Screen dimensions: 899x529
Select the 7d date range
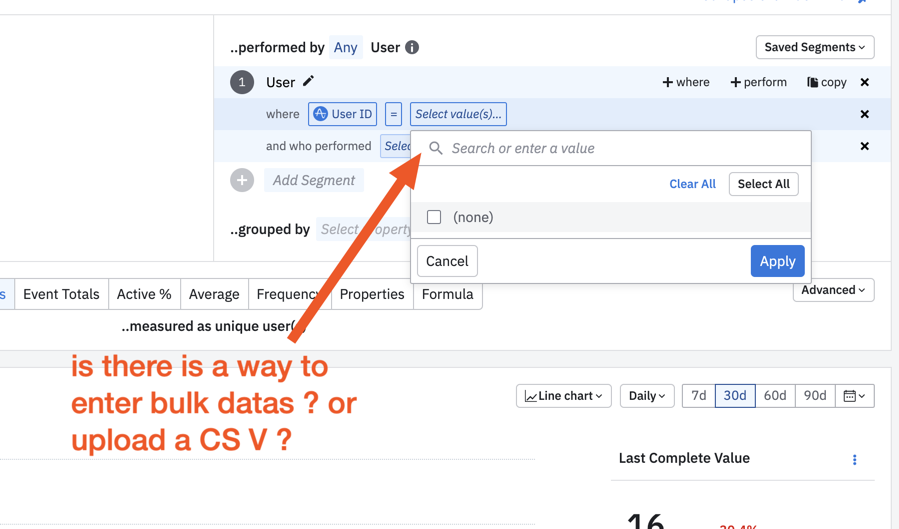click(x=698, y=395)
